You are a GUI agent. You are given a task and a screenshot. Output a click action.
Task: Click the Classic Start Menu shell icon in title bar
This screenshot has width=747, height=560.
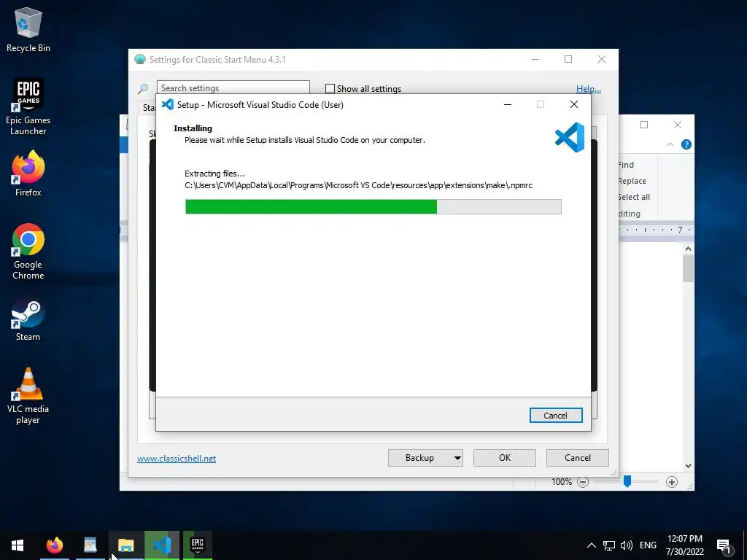point(139,59)
